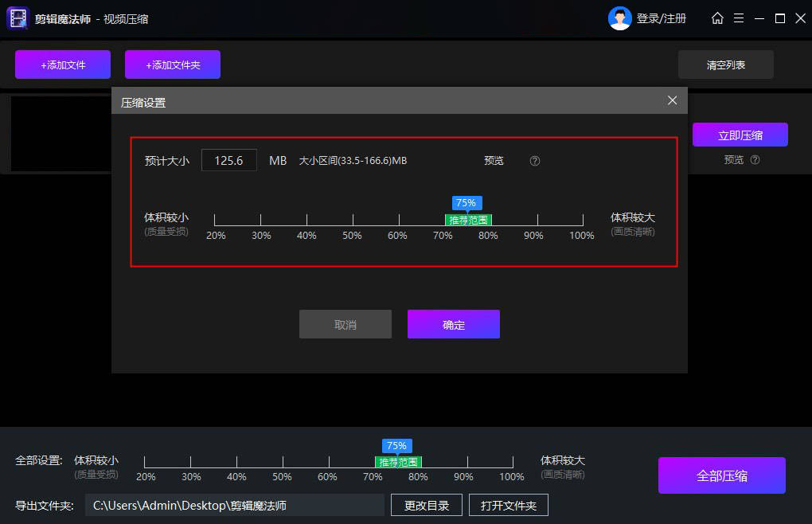Click 预览 text in the compression dialog
Screen dimensions: 812x524
click(494, 161)
